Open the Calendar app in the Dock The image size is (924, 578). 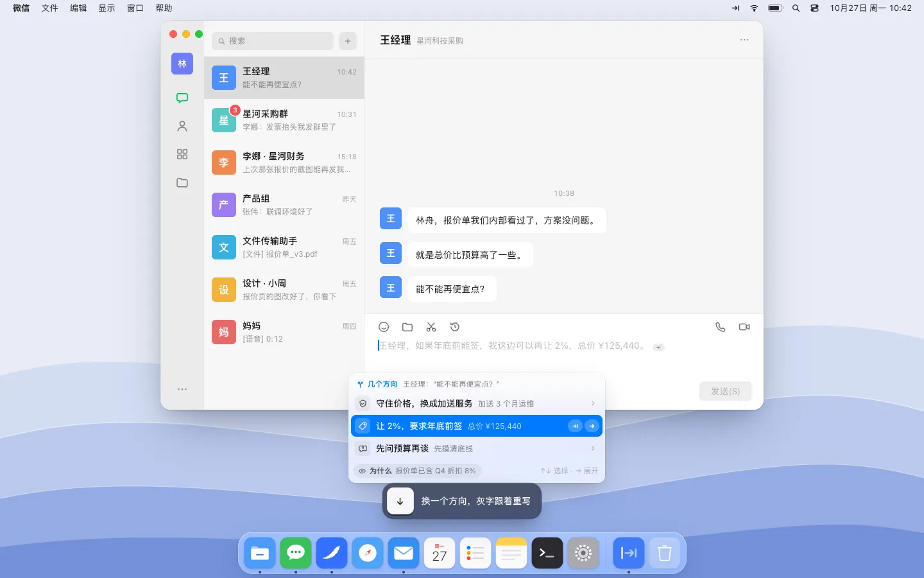coord(440,553)
